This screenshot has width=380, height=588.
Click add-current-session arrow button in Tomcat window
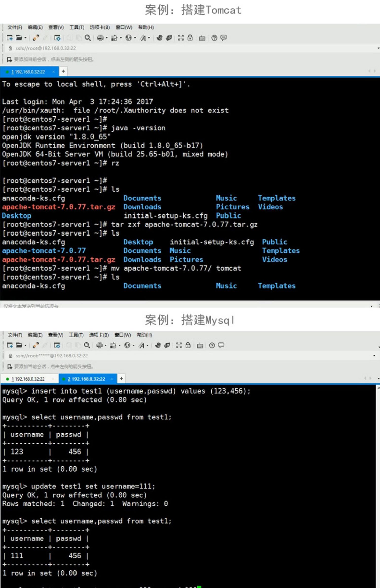10,60
